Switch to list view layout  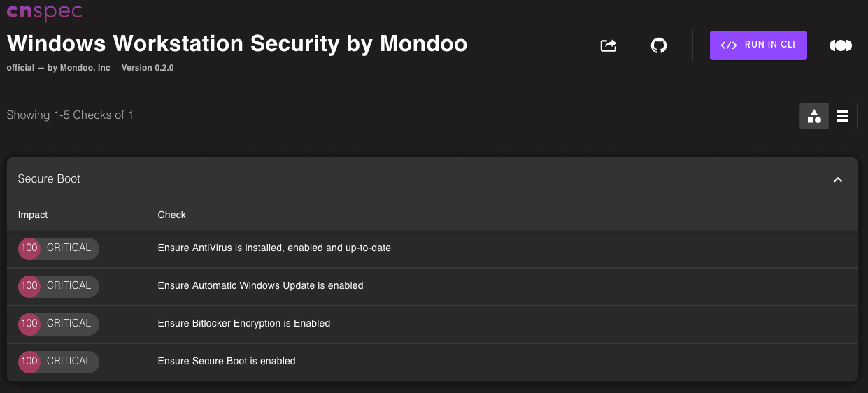843,116
